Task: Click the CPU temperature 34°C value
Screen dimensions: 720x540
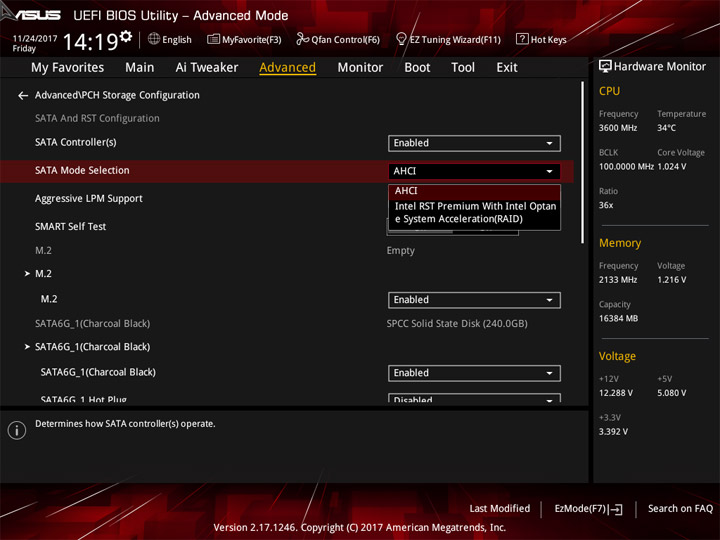Action: pos(666,128)
